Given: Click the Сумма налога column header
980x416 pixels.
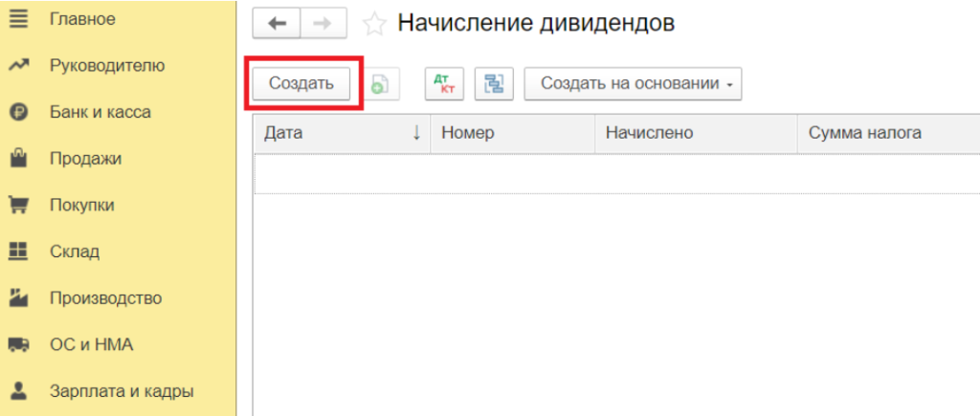Looking at the screenshot, I should (864, 133).
